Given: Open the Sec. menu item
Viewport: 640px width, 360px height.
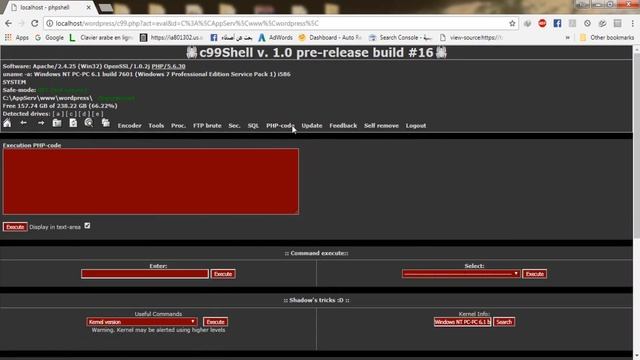Looking at the screenshot, I should 234,126.
